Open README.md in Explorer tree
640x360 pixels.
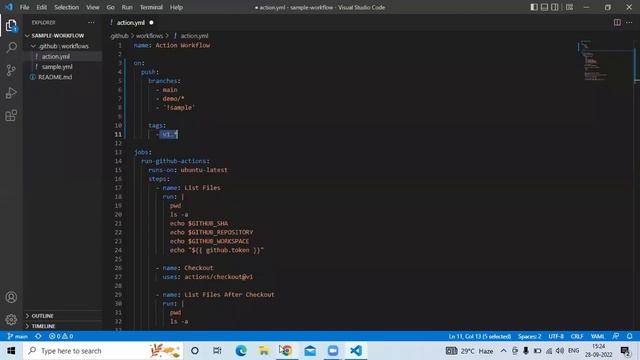click(55, 77)
